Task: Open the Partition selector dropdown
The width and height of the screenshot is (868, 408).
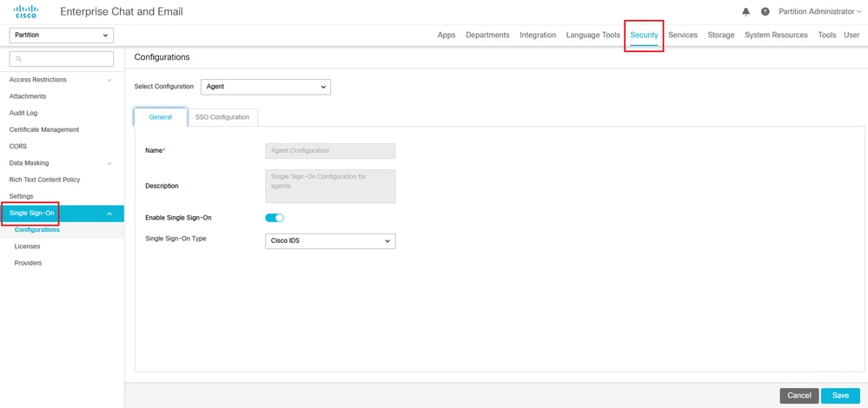Action: click(62, 35)
